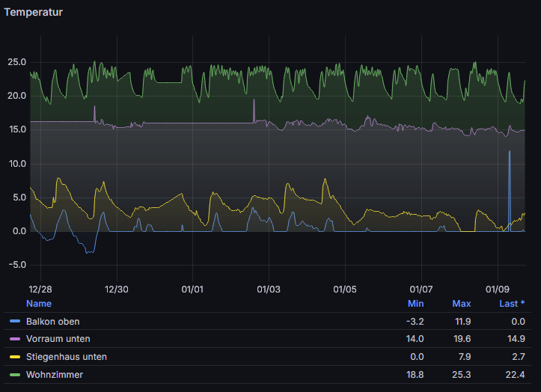Click the blue spike near 01/09
This screenshot has height=392, width=541.
click(510, 190)
